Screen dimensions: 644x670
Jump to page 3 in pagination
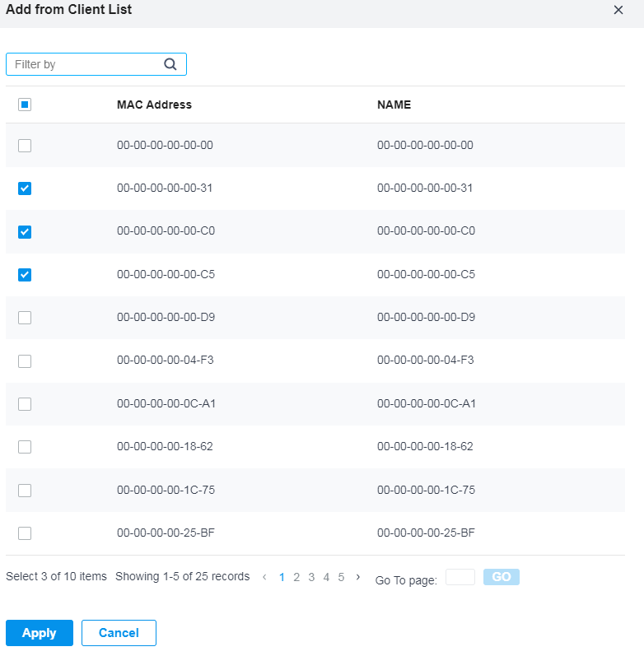click(x=311, y=577)
